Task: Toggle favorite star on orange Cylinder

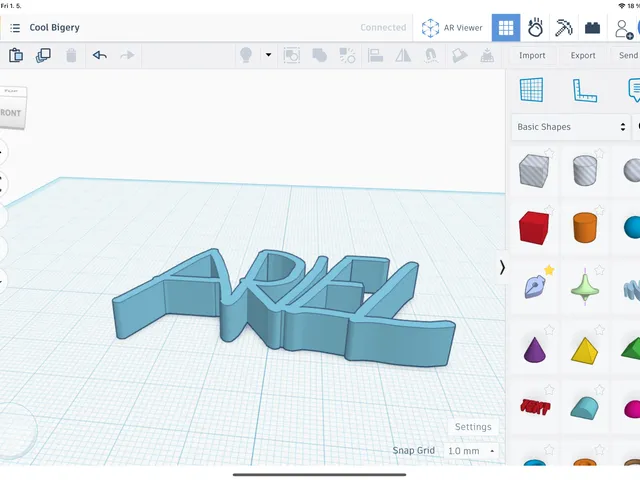Action: tap(599, 210)
